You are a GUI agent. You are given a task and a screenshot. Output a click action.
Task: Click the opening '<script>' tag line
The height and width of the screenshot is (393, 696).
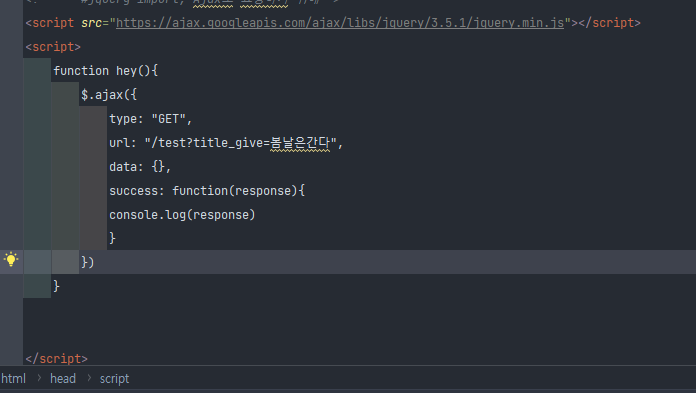tap(53, 47)
